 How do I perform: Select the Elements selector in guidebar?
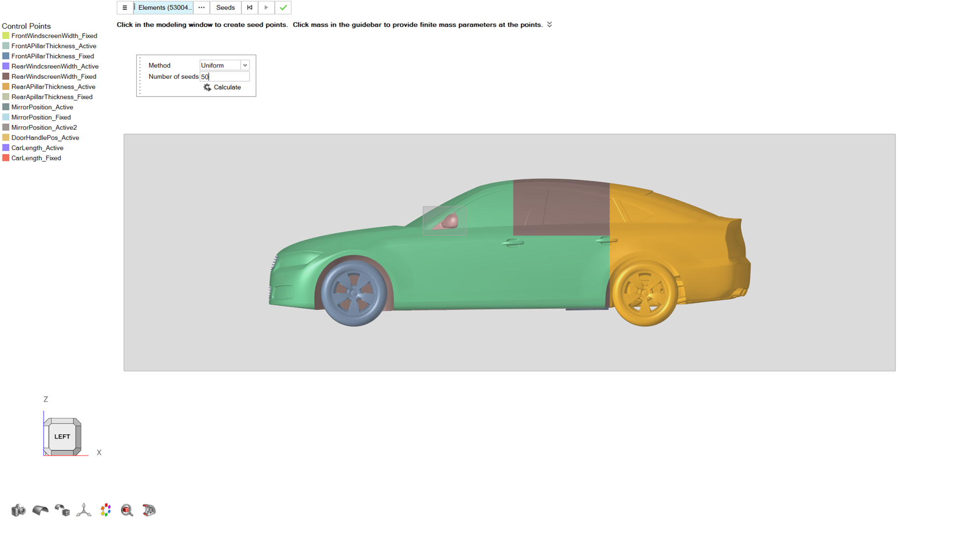pyautogui.click(x=164, y=7)
